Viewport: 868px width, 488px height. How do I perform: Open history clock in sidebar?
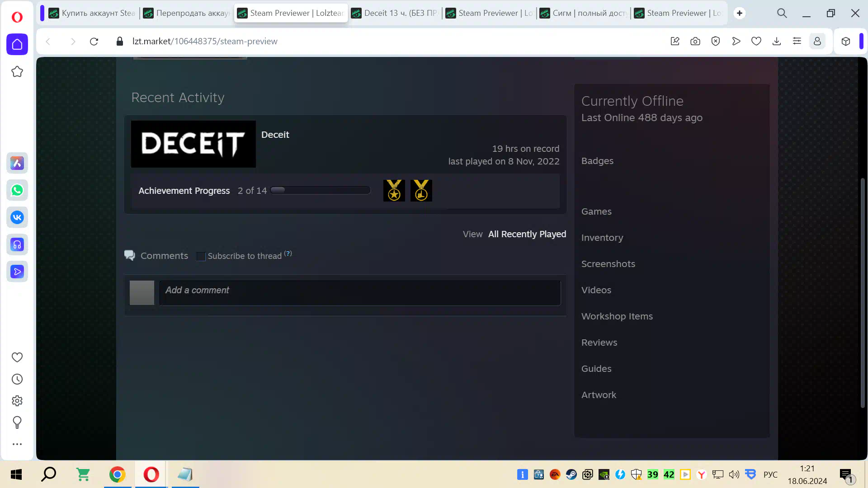click(17, 379)
